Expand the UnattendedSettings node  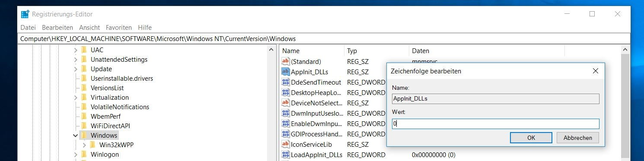click(x=76, y=60)
